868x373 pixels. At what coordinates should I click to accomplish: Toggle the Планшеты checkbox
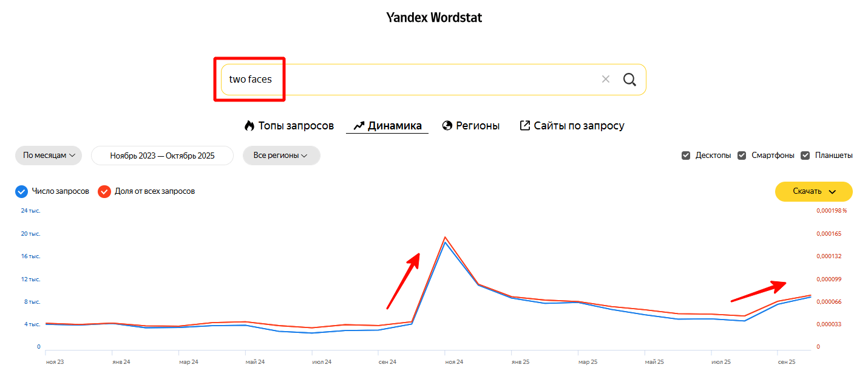click(x=805, y=156)
